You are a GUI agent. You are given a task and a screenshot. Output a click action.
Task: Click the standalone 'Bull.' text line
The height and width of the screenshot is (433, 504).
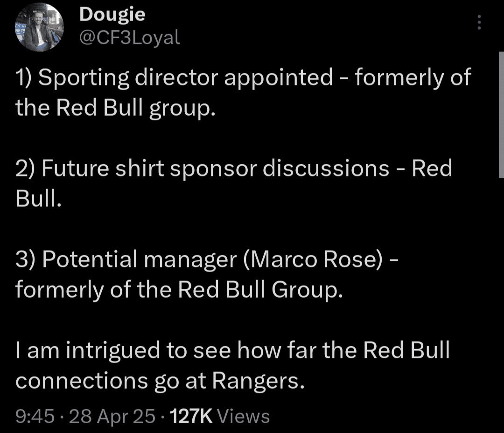[x=38, y=198]
